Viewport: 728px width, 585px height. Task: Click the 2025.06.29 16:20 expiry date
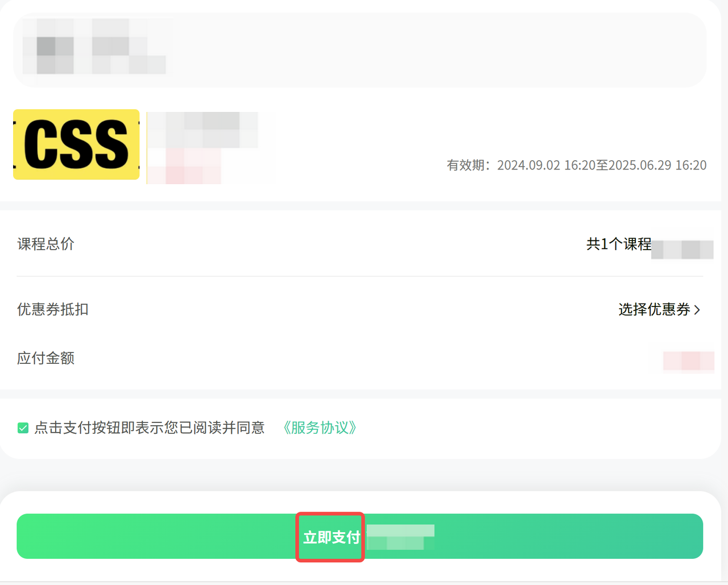[657, 165]
